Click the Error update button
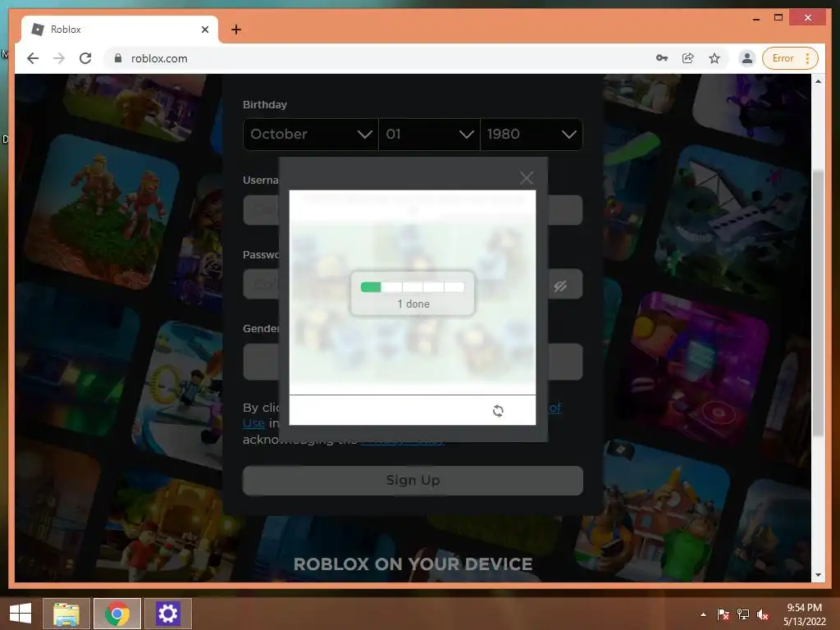Viewport: 840px width, 630px height. pos(790,58)
